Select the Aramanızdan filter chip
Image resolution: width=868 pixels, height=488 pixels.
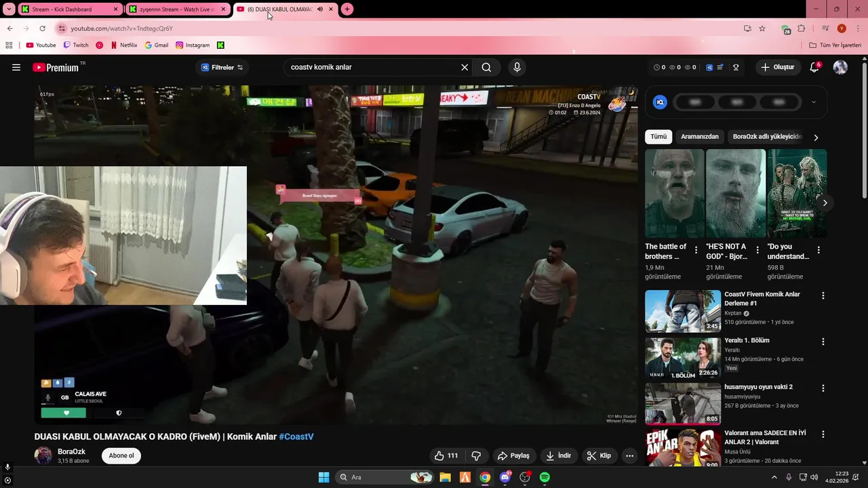[x=700, y=136]
